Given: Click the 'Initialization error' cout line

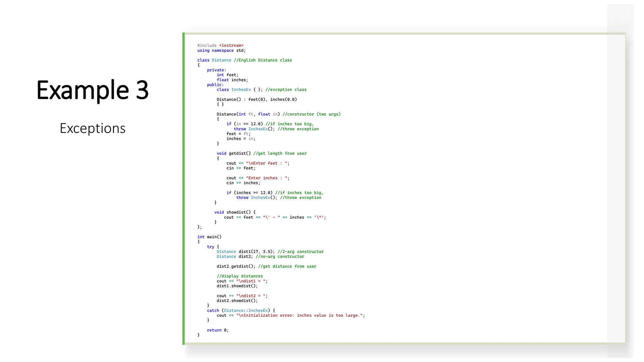Looking at the screenshot, I should coord(291,315).
